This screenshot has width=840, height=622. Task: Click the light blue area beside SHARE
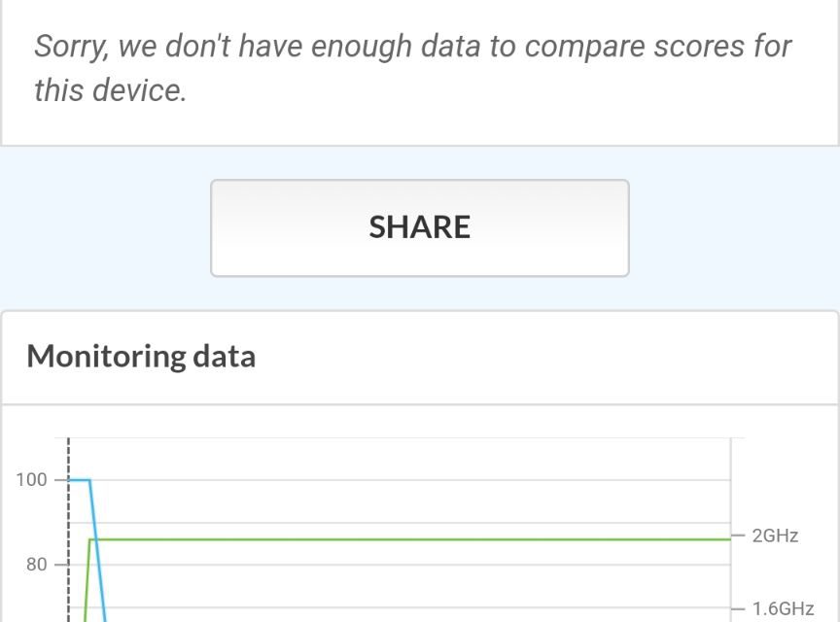107,227
